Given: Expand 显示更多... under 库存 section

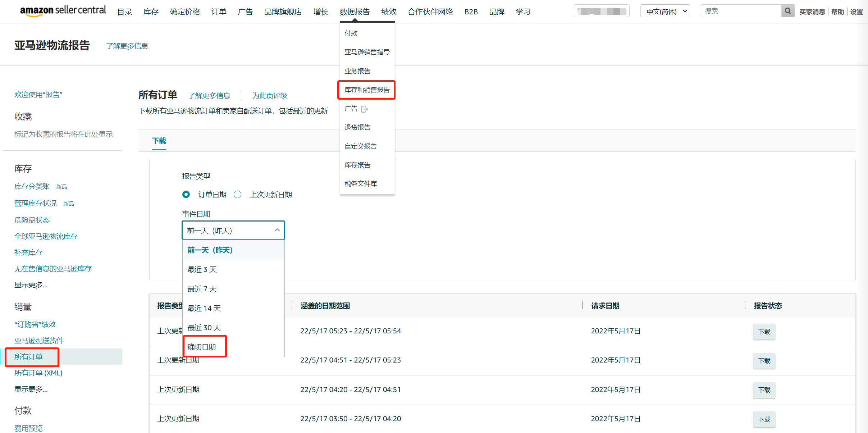Looking at the screenshot, I should (31, 285).
